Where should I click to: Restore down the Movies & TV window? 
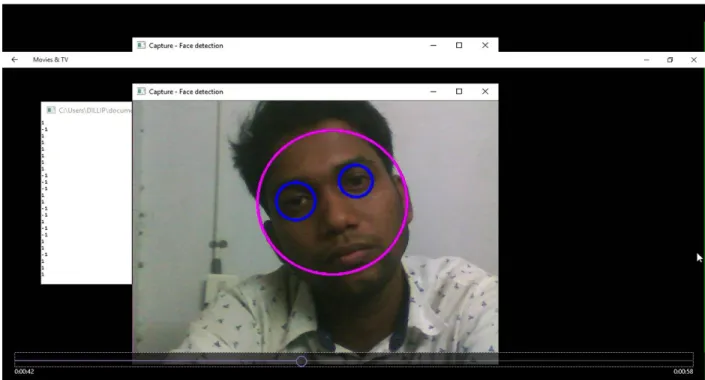click(x=670, y=60)
